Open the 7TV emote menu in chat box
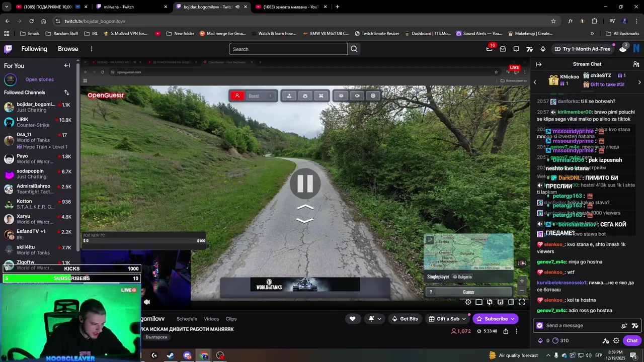The width and height of the screenshot is (644, 362). [x=635, y=326]
